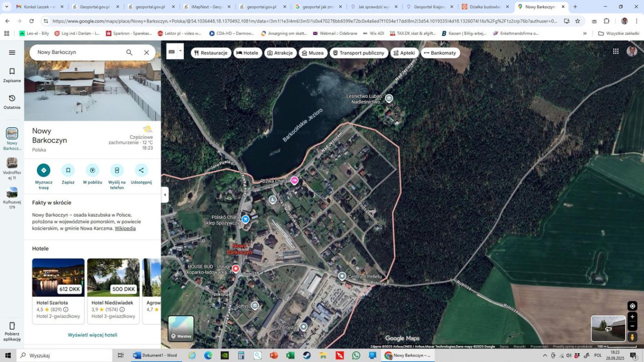The width and height of the screenshot is (644, 362).
Task: Filter by Restauracje
Action: (211, 53)
